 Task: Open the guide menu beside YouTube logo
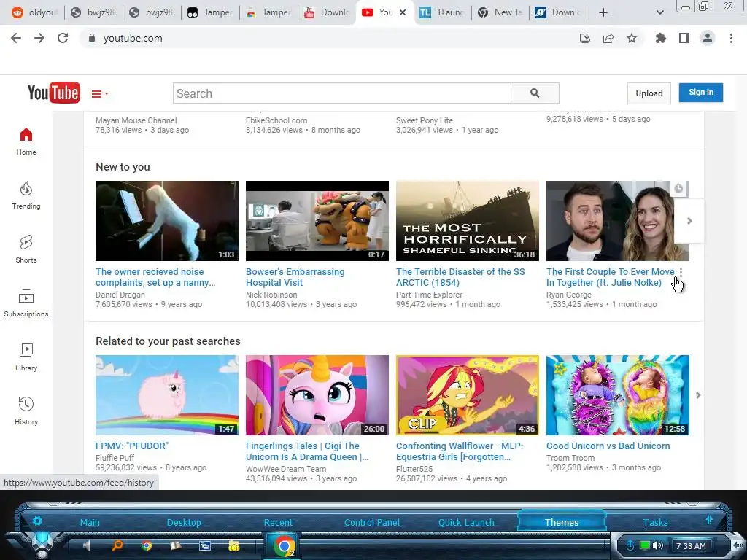99,94
